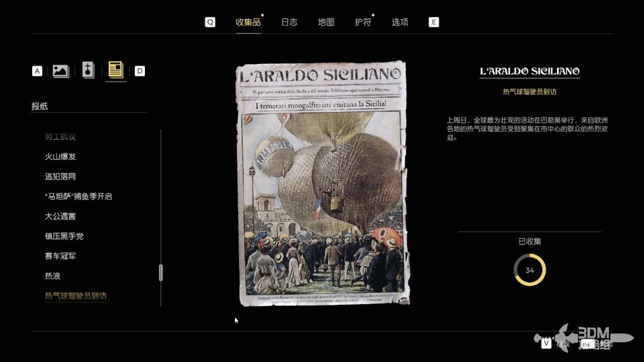The image size is (644, 362).
Task: Click the D key next-category icon
Action: pyautogui.click(x=140, y=71)
